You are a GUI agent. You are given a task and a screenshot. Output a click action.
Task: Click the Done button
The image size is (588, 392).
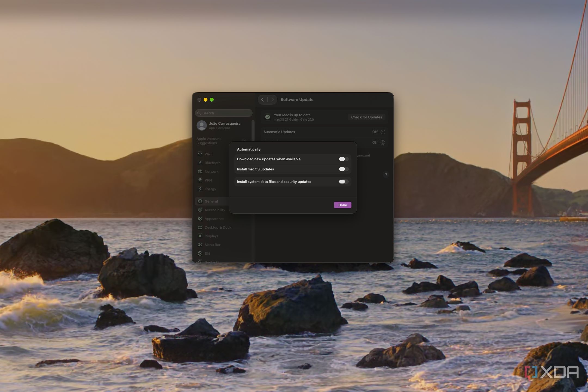[342, 205]
